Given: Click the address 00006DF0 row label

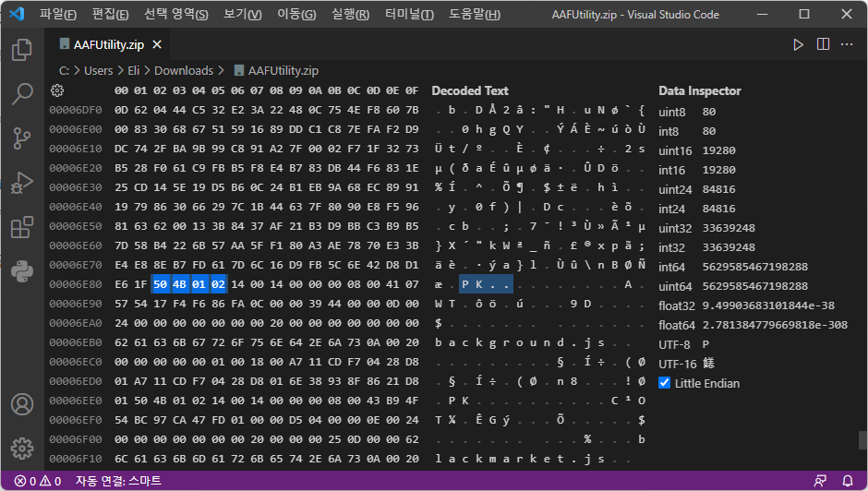Looking at the screenshot, I should (x=76, y=110).
